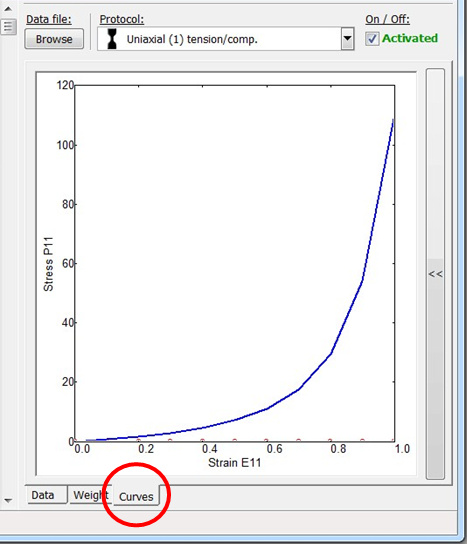The width and height of the screenshot is (467, 544).
Task: Click the dogbone specimen protocol icon
Action: point(112,39)
